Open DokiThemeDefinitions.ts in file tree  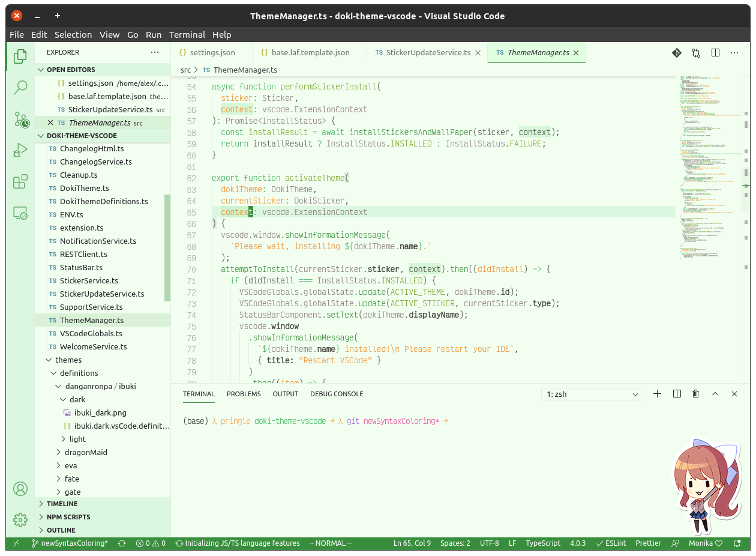pyautogui.click(x=103, y=201)
